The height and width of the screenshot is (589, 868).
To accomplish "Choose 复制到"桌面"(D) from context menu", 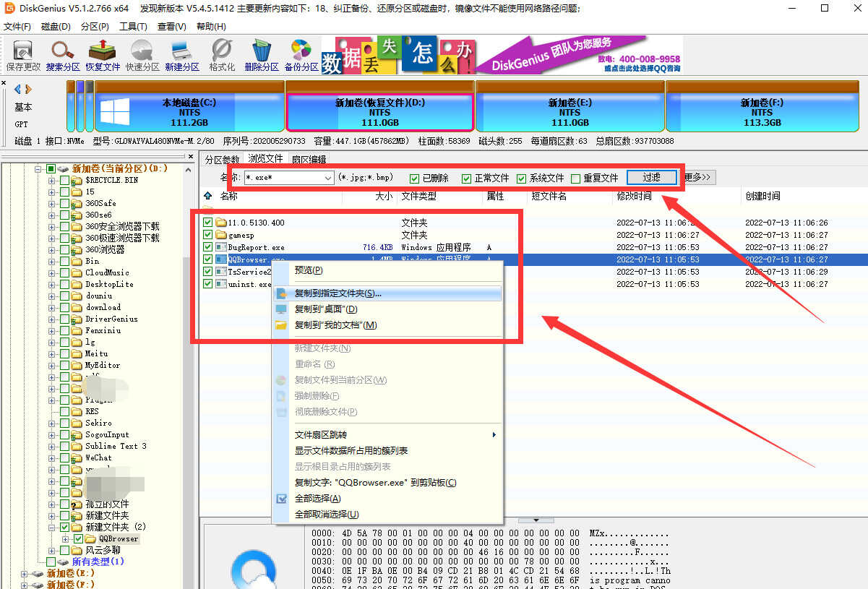I will click(387, 309).
